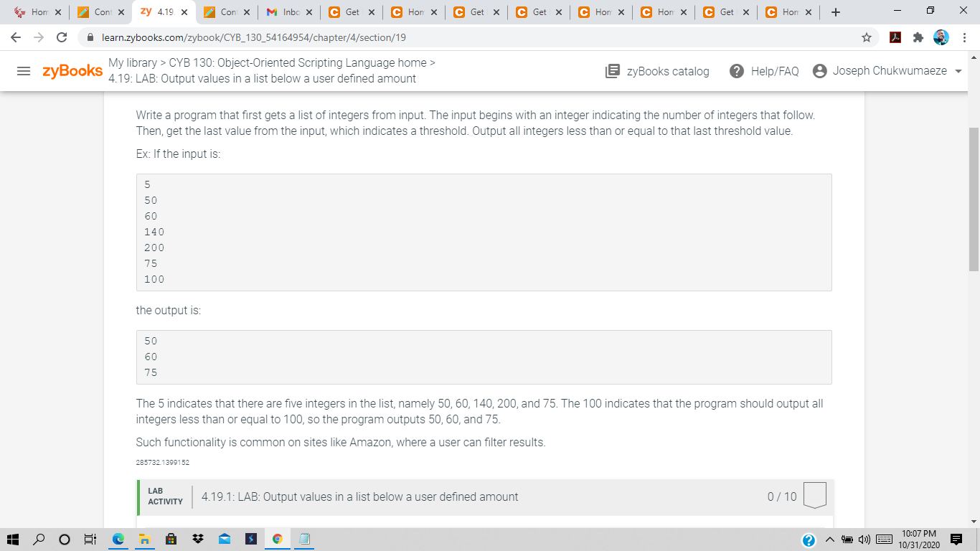Expand hidden icons in the system tray
This screenshot has height=551, width=980.
point(830,539)
